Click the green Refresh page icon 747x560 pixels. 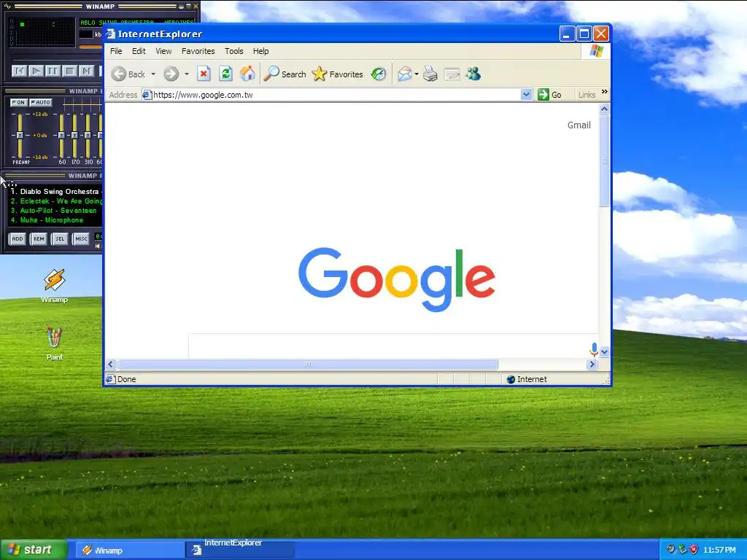[226, 74]
